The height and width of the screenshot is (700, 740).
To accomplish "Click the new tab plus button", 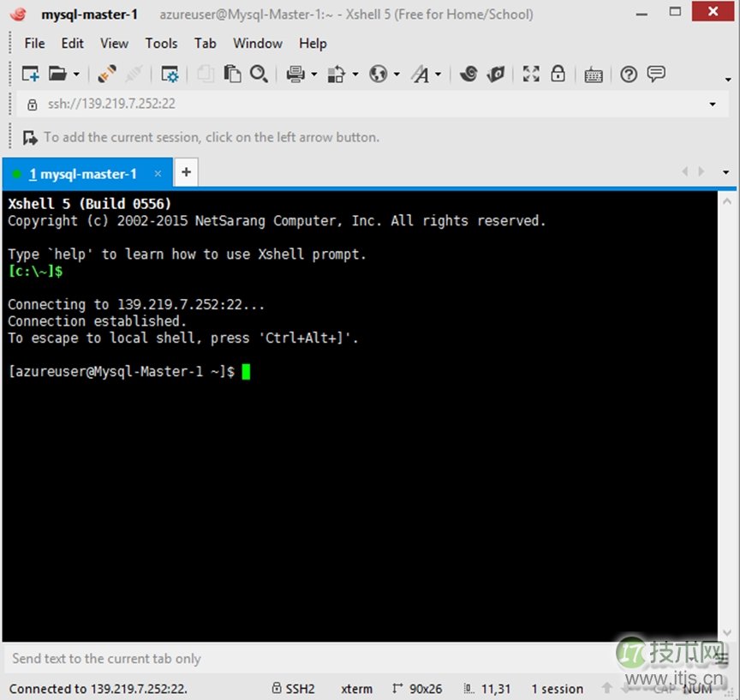I will [x=186, y=172].
